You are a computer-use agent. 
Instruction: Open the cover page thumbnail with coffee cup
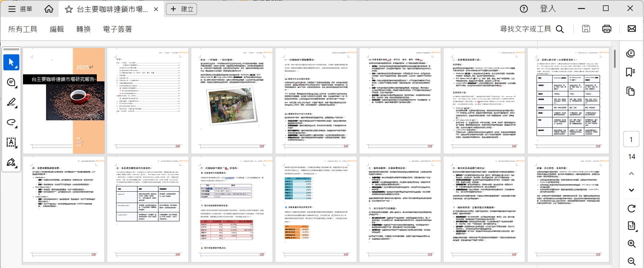(64, 101)
